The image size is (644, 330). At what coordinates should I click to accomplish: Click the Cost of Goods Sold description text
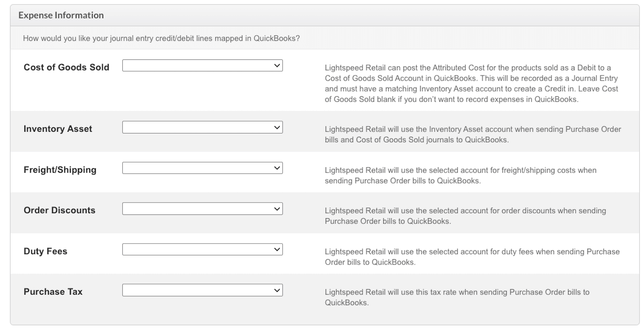471,83
